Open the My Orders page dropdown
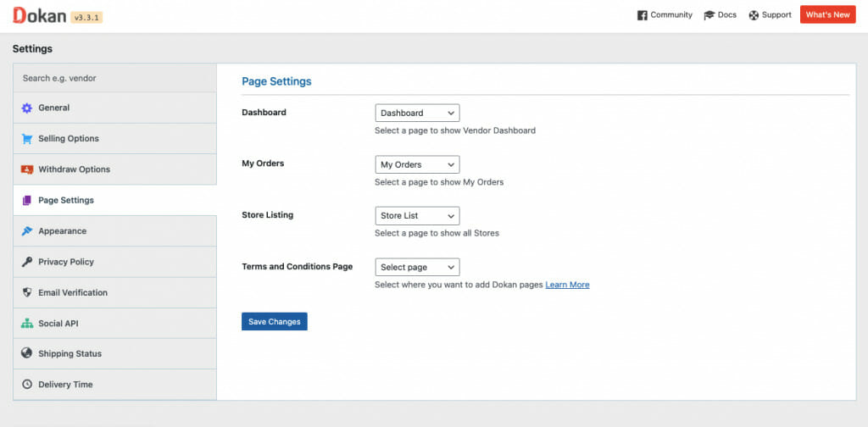The image size is (868, 427). [417, 164]
